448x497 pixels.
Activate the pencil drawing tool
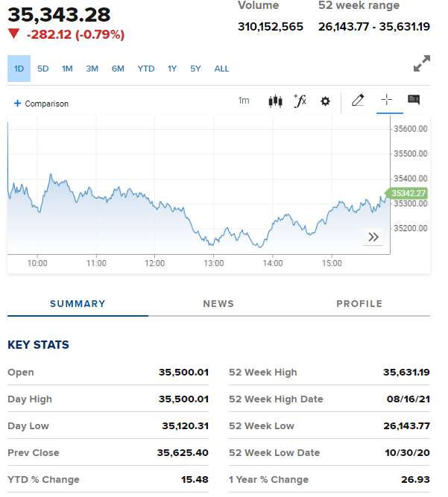pos(358,101)
